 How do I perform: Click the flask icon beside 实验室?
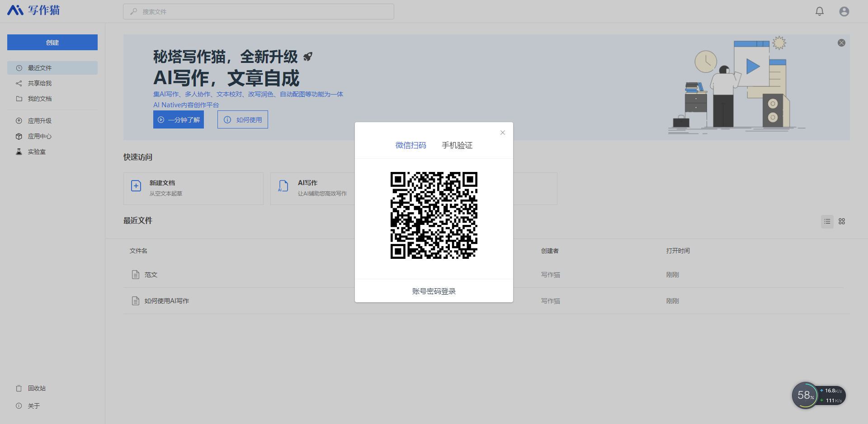19,152
